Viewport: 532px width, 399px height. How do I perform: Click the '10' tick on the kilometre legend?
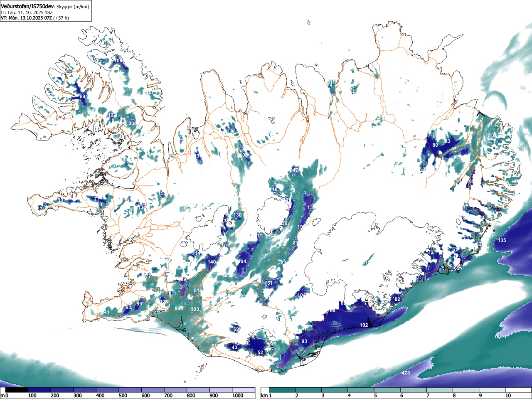point(507,396)
